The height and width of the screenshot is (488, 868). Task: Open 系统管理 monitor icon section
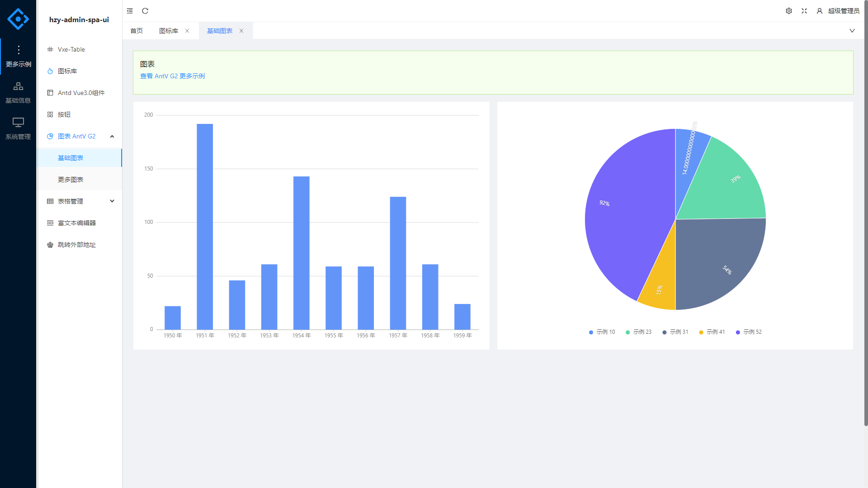(18, 128)
